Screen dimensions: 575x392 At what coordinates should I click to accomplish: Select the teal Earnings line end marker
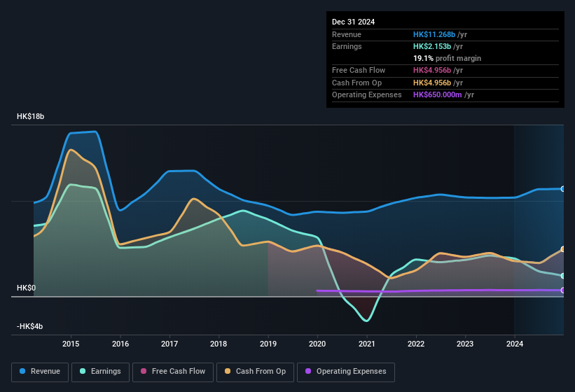click(563, 276)
